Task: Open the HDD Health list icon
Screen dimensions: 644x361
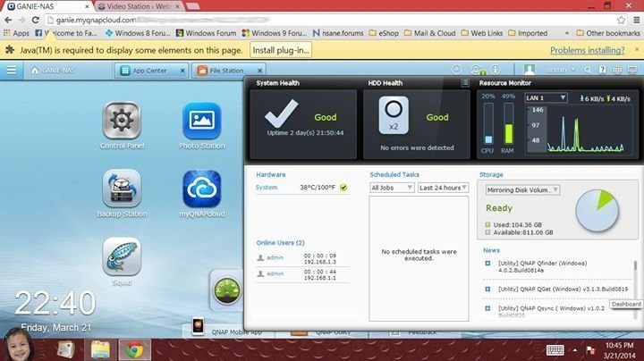Action: click(464, 83)
